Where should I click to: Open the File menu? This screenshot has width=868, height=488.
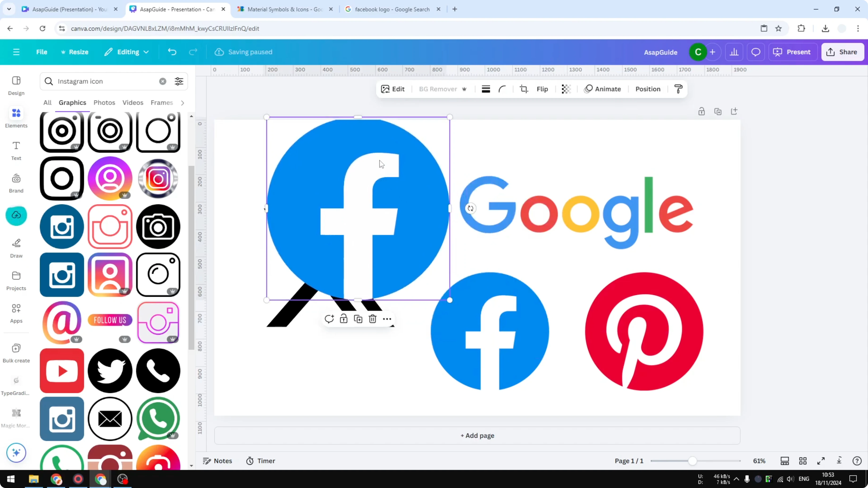[x=42, y=52]
